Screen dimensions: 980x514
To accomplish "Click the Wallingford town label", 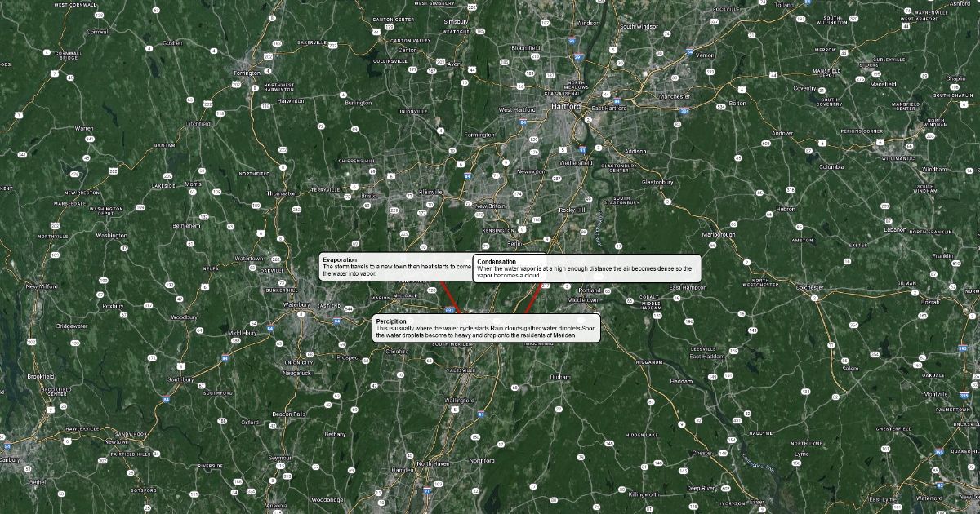I will pos(459,401).
